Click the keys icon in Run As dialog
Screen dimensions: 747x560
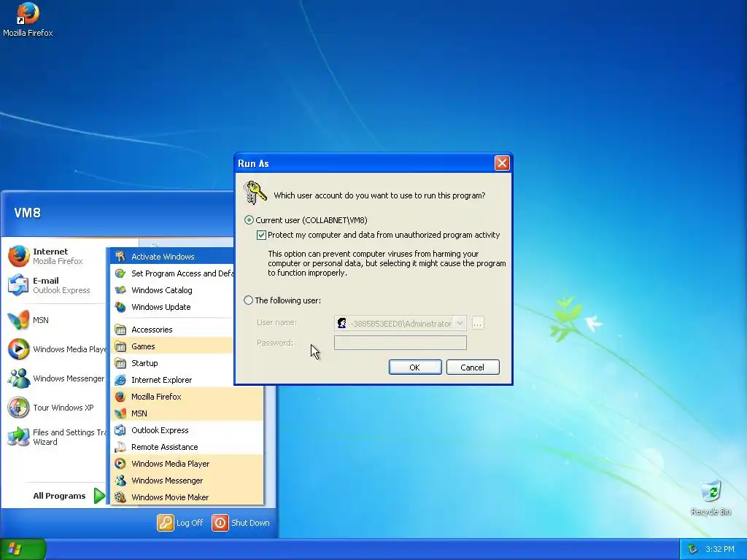[x=255, y=192]
